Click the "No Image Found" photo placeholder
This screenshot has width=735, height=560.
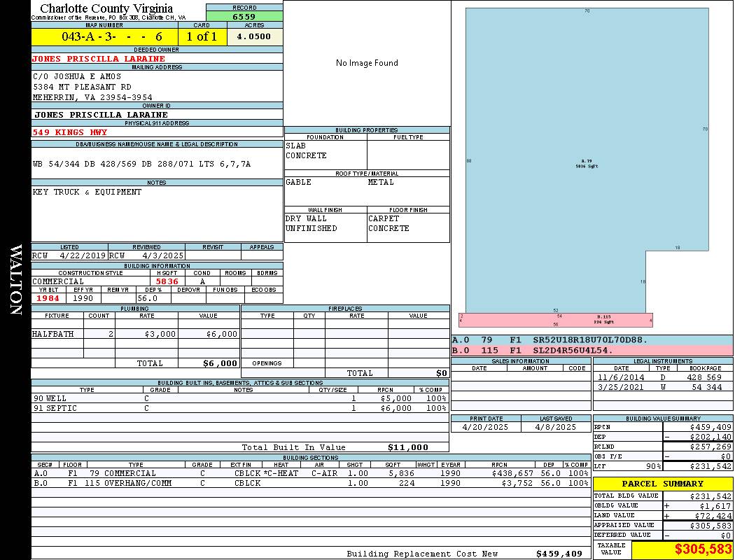[367, 63]
